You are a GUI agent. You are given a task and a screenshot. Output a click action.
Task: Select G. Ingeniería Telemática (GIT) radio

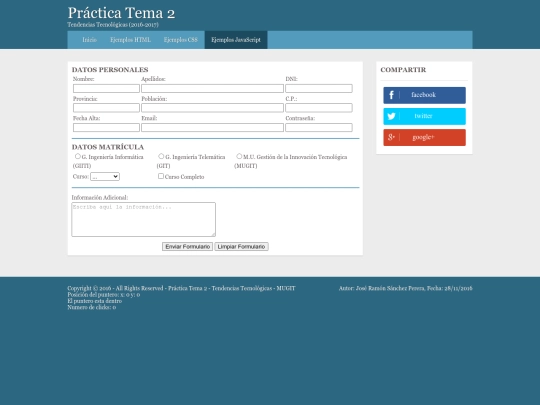pos(161,156)
